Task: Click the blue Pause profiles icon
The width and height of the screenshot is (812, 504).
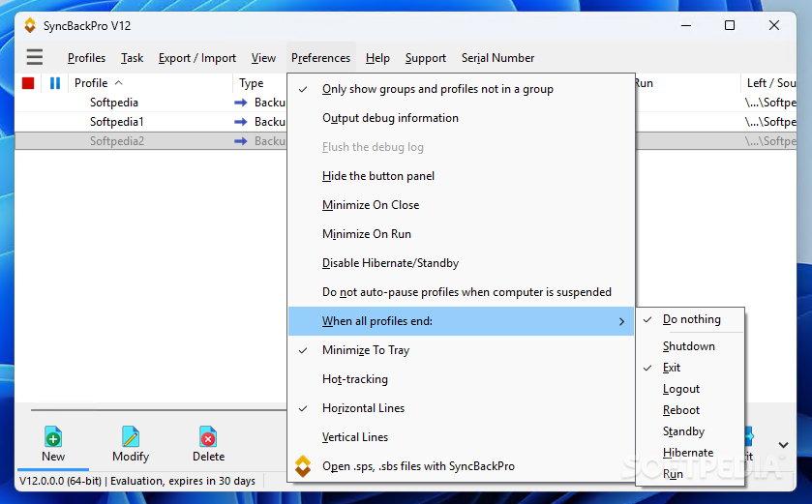Action: (55, 83)
